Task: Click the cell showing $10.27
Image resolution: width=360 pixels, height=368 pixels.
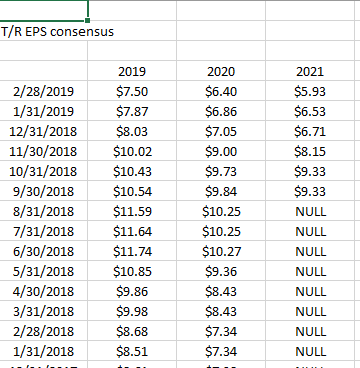Action: (x=221, y=251)
